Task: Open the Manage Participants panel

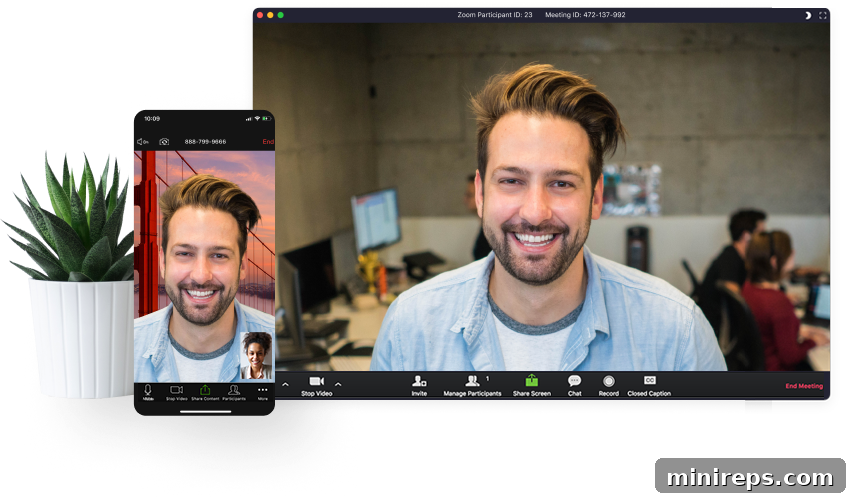Action: coord(472,386)
